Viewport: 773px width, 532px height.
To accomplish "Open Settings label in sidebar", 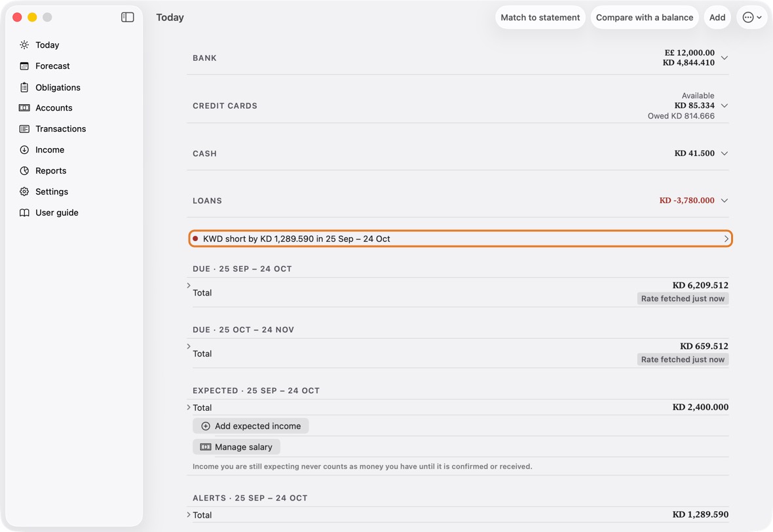I will (52, 192).
